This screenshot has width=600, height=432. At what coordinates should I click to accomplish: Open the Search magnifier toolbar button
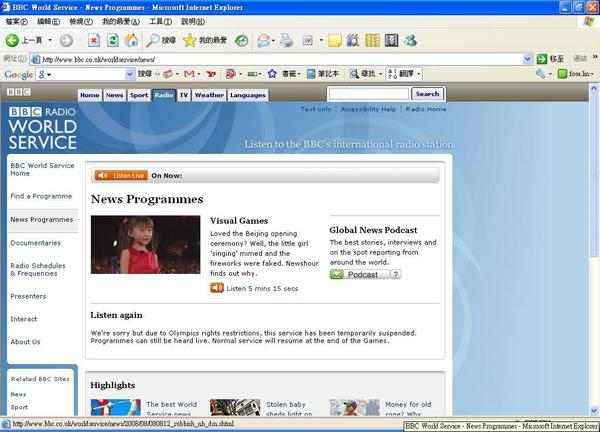[161, 40]
